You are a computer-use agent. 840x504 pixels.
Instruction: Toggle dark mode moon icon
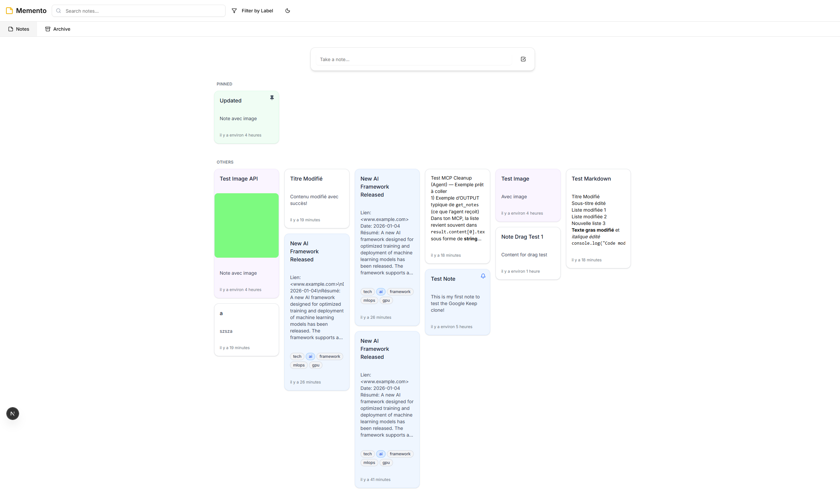288,11
